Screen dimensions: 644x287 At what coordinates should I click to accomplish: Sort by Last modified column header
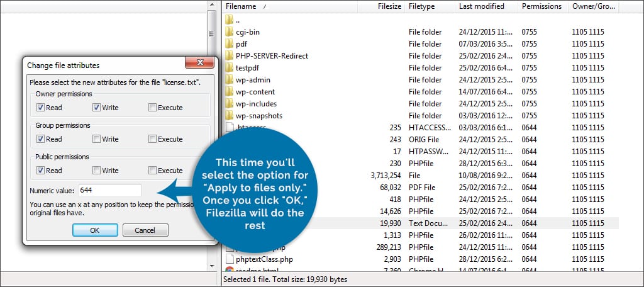tap(486, 6)
